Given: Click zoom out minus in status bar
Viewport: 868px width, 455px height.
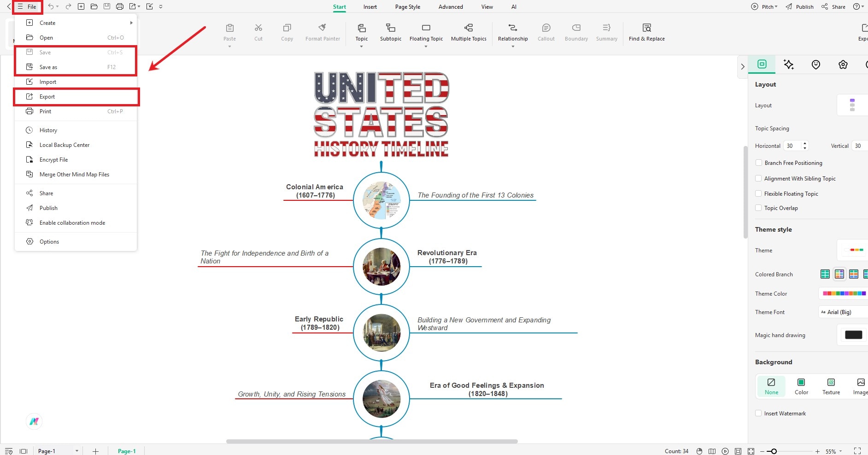Looking at the screenshot, I should (762, 451).
